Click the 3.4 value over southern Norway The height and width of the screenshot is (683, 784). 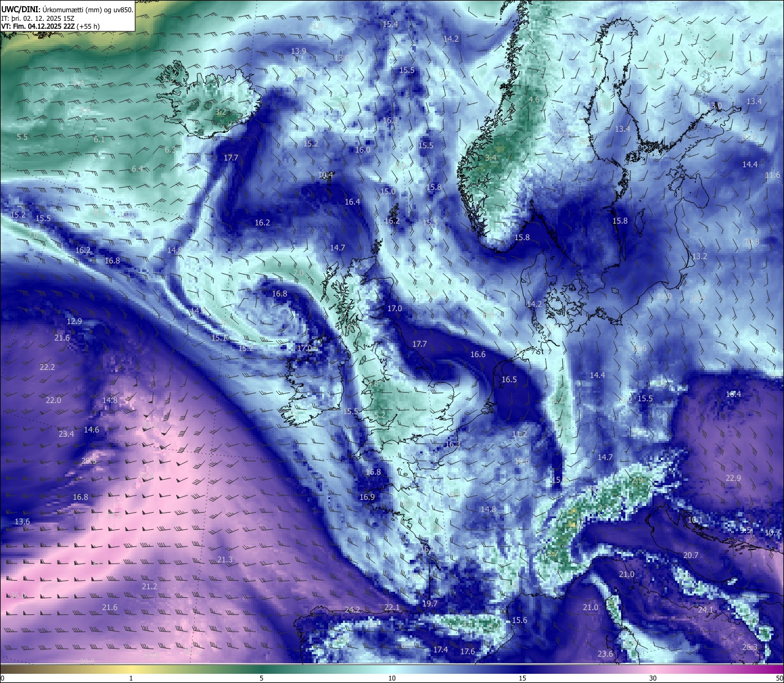(491, 157)
